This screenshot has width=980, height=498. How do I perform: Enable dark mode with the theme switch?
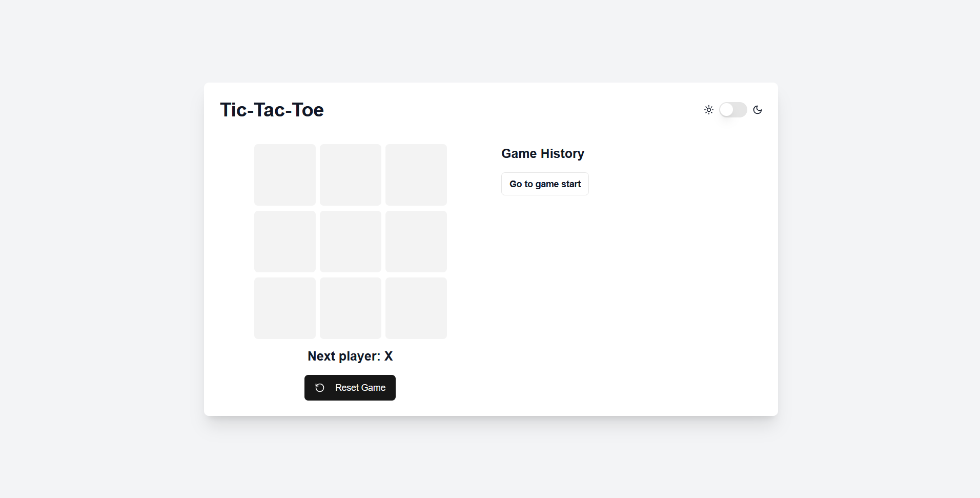click(x=732, y=110)
